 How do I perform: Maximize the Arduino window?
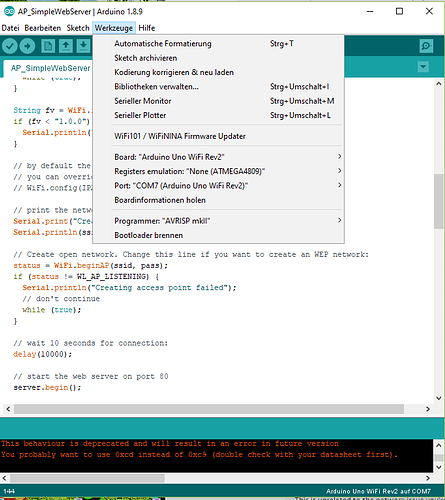click(399, 11)
